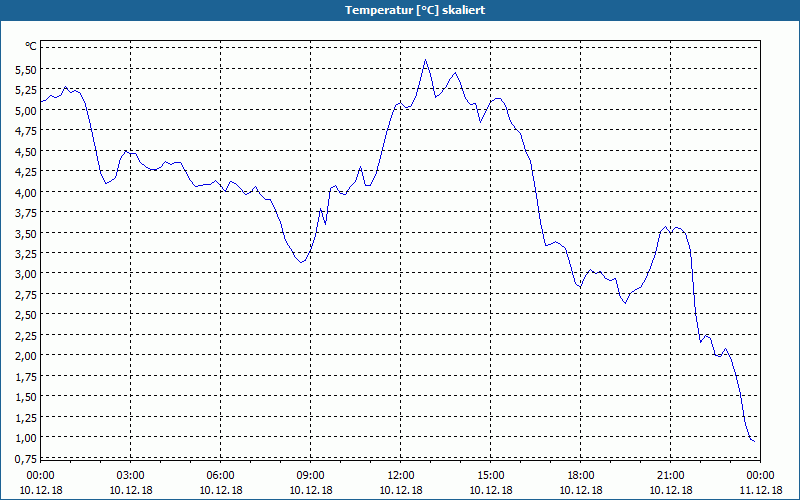
Task: Click the 12:00 time axis label
Action: (401, 476)
